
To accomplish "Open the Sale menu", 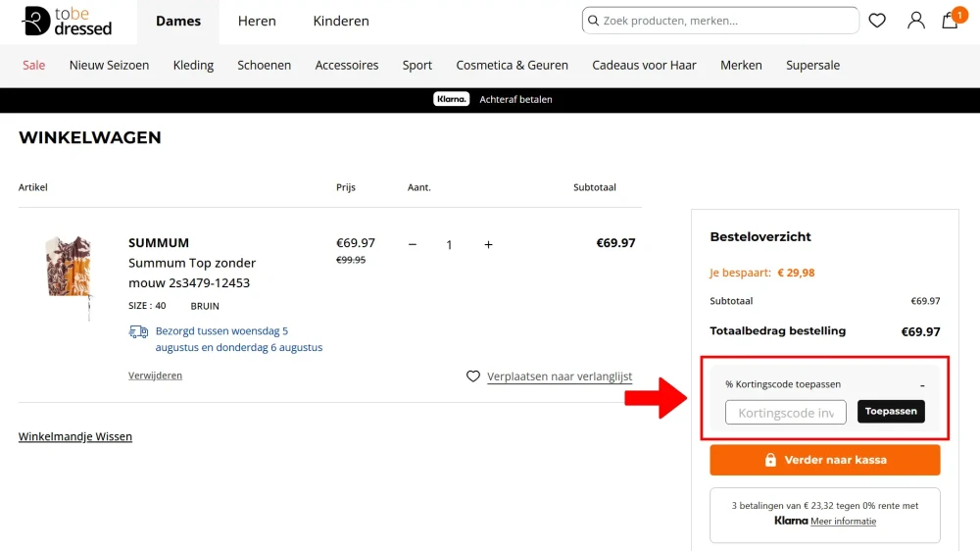I will click(33, 65).
